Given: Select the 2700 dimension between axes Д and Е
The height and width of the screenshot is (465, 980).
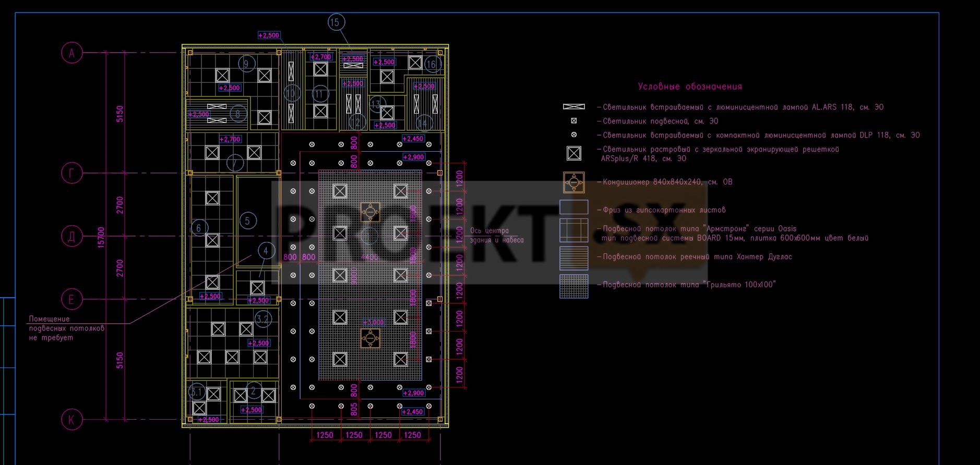Looking at the screenshot, I should pos(120,268).
